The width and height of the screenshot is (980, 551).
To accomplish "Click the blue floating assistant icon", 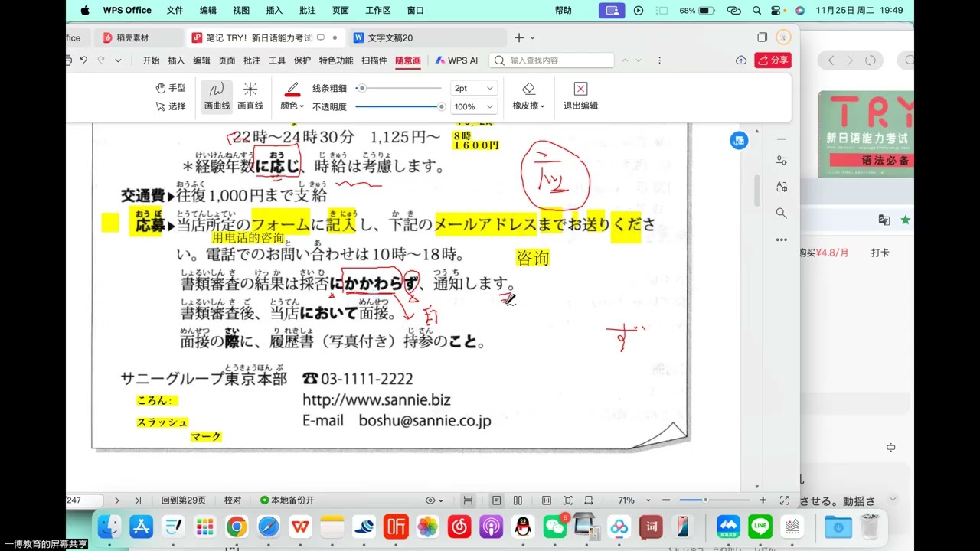I will pos(739,140).
